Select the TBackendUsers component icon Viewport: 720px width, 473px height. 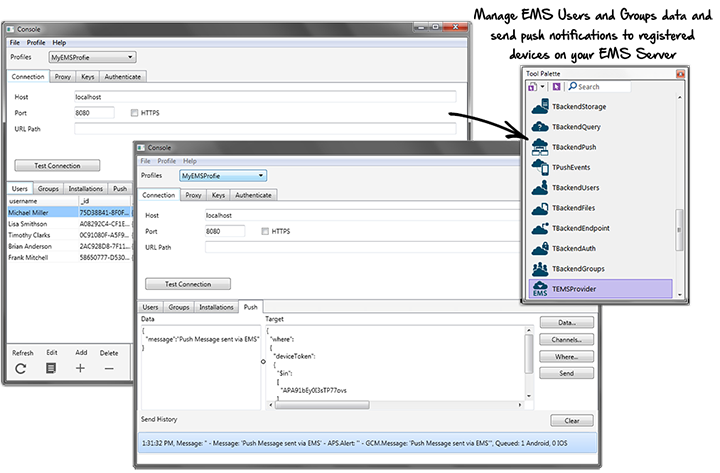(540, 187)
